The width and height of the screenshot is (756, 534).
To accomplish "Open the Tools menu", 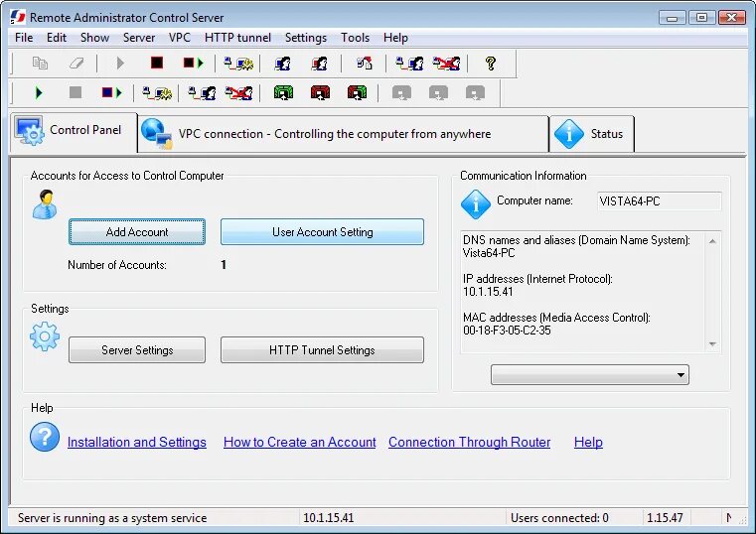I will pos(355,38).
